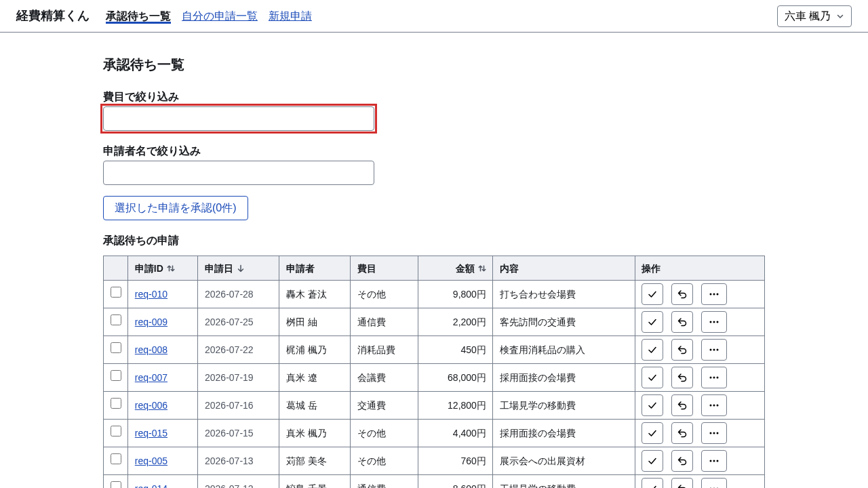Open the 六車 楓乃 user dropdown
Screen dimensions: 868x488
814,16
